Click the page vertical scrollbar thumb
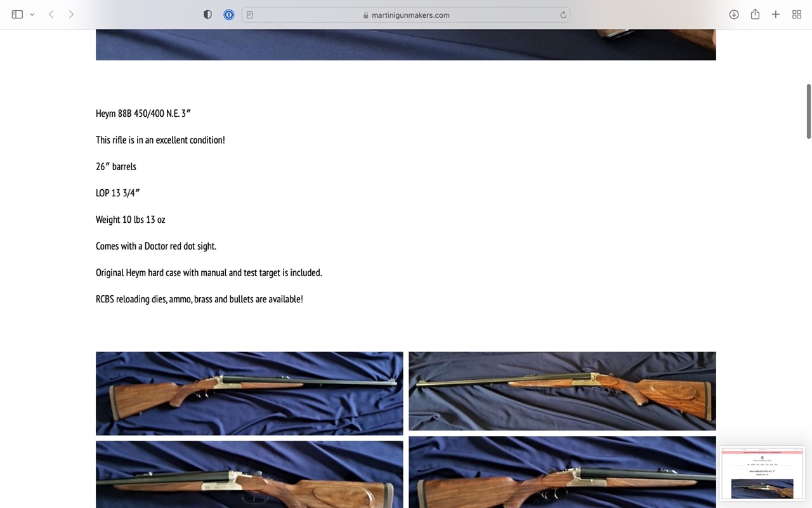Viewport: 812px width, 508px height. coord(808,111)
